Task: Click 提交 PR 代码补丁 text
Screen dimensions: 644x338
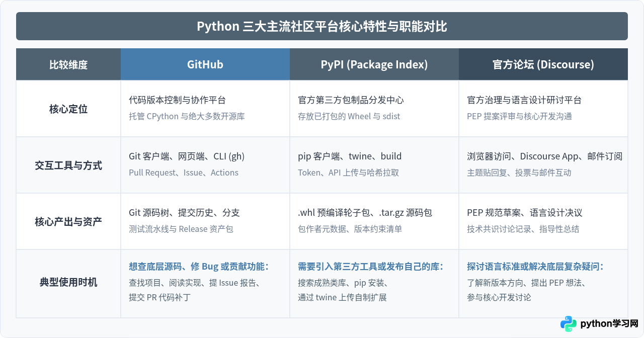Action: click(159, 297)
